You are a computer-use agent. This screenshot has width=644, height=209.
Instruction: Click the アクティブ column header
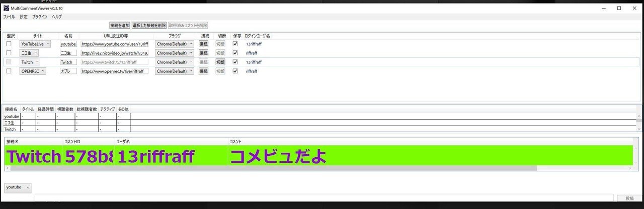coord(107,109)
